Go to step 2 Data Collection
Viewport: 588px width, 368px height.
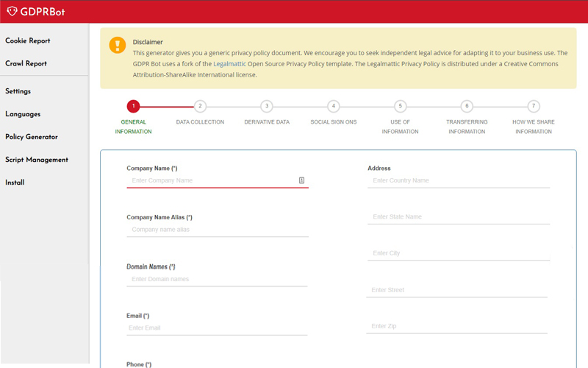pos(200,106)
